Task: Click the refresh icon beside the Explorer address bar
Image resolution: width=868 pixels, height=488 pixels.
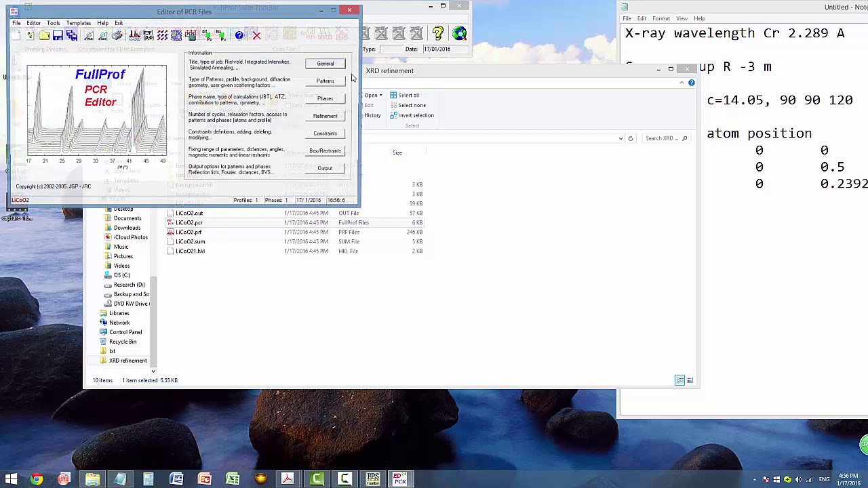Action: [x=630, y=138]
